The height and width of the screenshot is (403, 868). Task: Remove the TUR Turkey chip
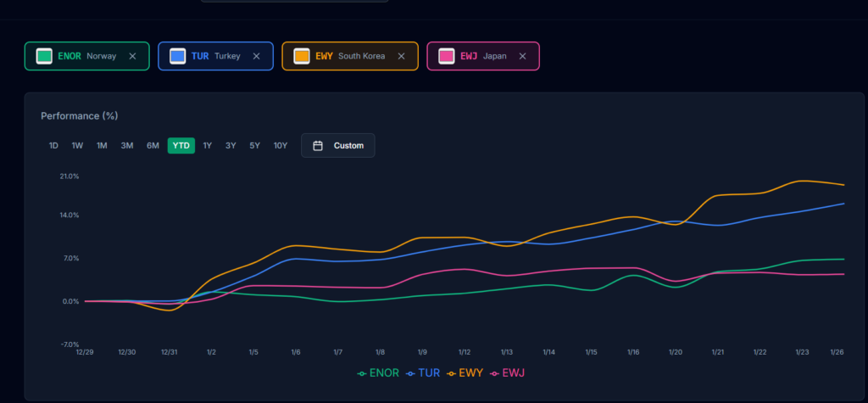pos(256,56)
